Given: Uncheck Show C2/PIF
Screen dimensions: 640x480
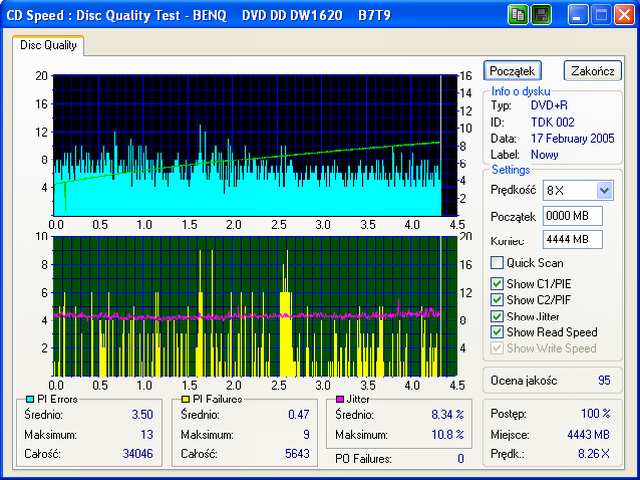Looking at the screenshot, I should [x=497, y=300].
